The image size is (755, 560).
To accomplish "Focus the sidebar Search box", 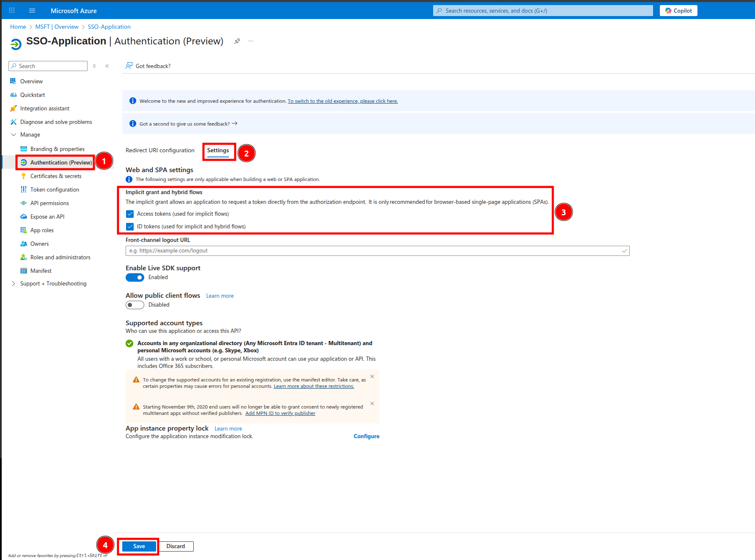I will click(48, 66).
